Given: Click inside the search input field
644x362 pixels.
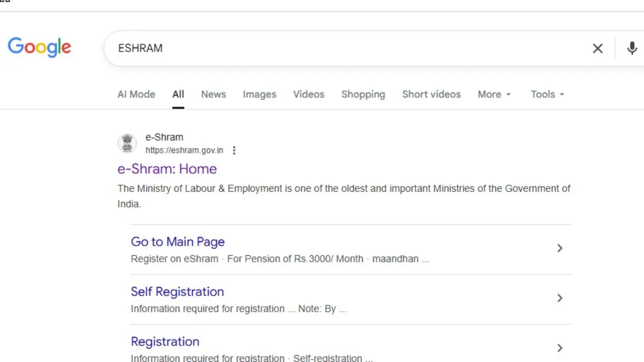Looking at the screenshot, I should [x=322, y=48].
